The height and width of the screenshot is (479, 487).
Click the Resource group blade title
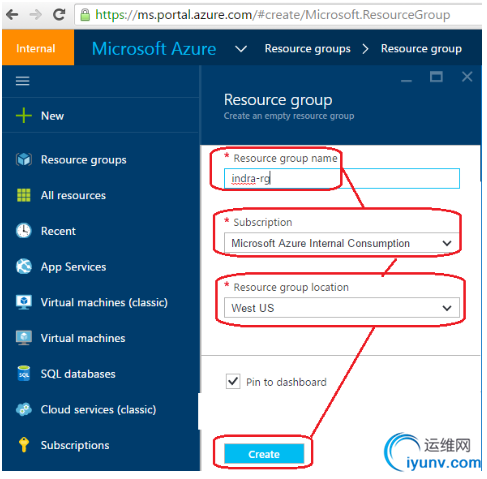pyautogui.click(x=278, y=100)
